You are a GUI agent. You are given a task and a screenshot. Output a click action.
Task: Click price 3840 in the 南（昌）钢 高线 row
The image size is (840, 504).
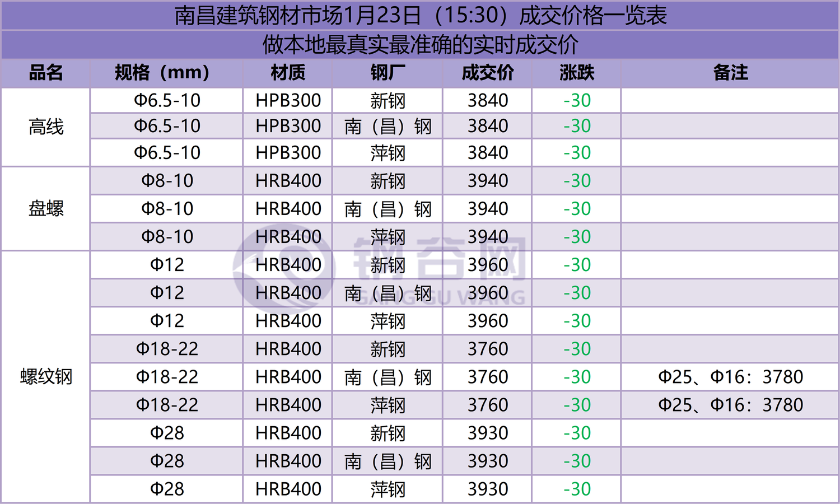click(488, 126)
